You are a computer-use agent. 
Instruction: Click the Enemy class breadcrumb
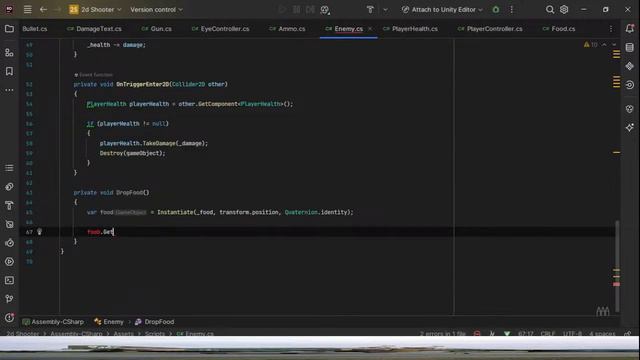coord(109,322)
